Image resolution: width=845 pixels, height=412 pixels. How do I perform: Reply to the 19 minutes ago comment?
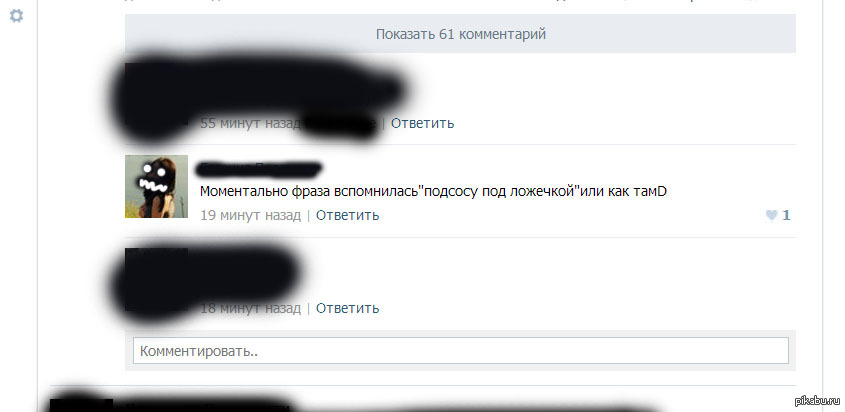pyautogui.click(x=348, y=215)
